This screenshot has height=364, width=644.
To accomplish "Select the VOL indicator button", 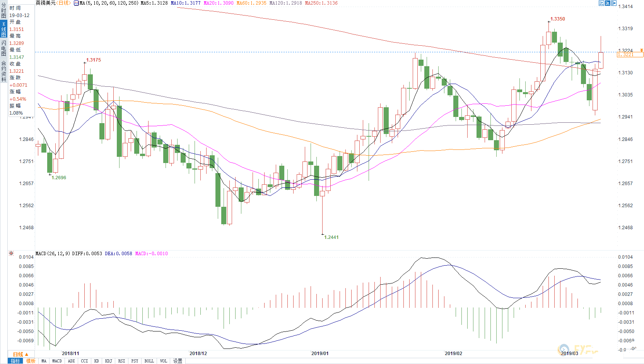I will click(x=164, y=361).
